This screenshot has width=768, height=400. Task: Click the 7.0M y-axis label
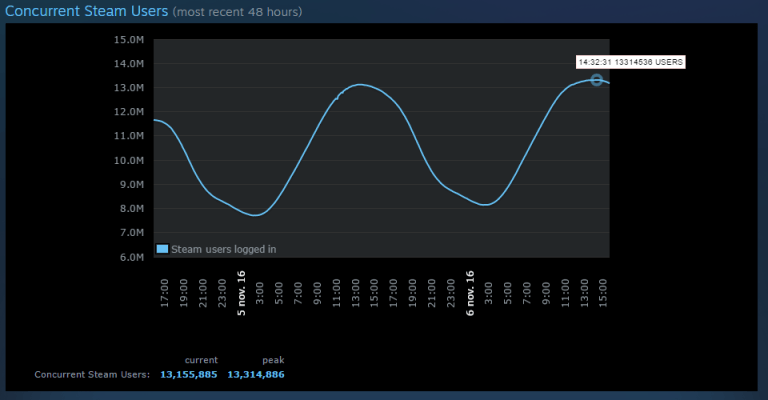(x=131, y=233)
